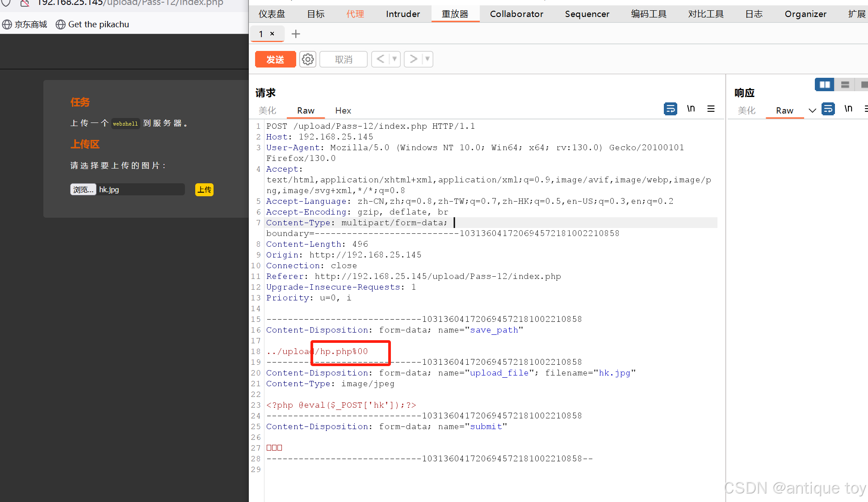
Task: Expand response Raw view dropdown chevron
Action: [x=812, y=110]
